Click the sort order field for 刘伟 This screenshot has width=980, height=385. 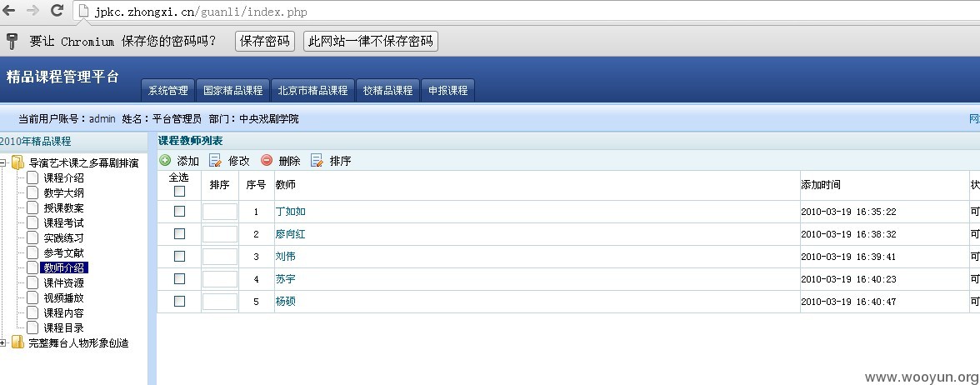pos(220,257)
